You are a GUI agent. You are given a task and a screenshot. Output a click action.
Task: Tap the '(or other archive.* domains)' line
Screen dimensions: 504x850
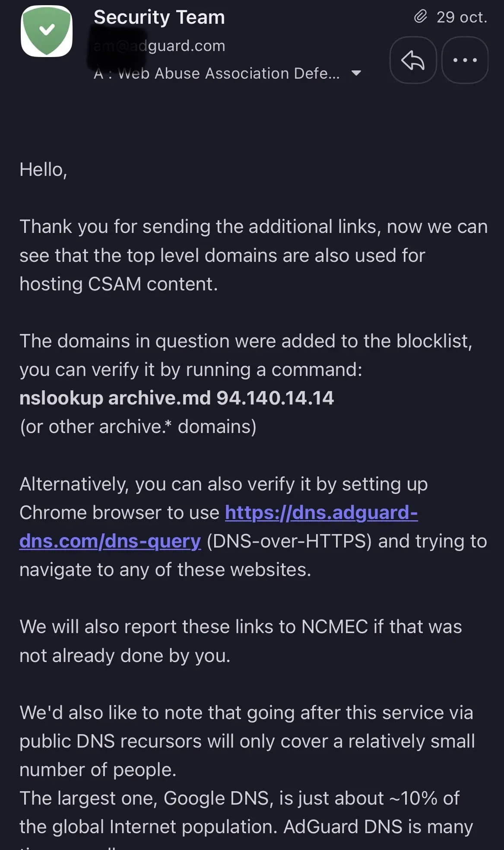tap(138, 427)
